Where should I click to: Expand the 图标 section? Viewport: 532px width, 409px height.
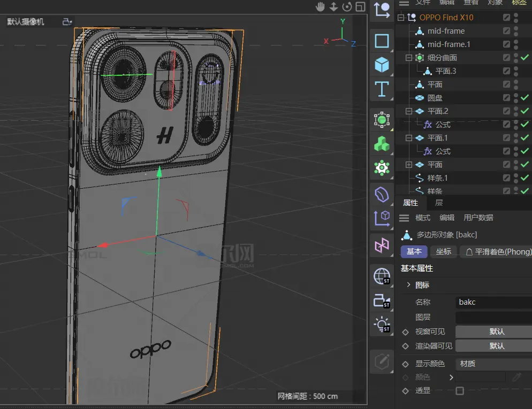pyautogui.click(x=408, y=284)
